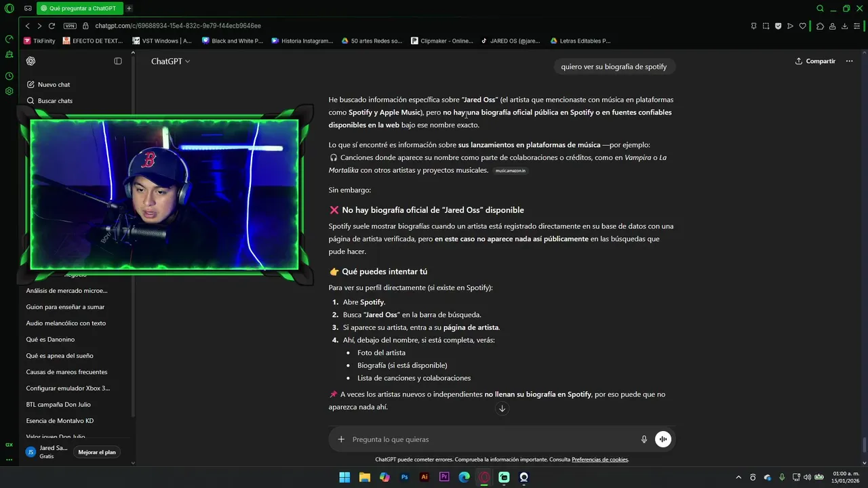Open GX Cleaner in the Opera sidebar
Screen dimensions: 868x488
click(x=9, y=54)
